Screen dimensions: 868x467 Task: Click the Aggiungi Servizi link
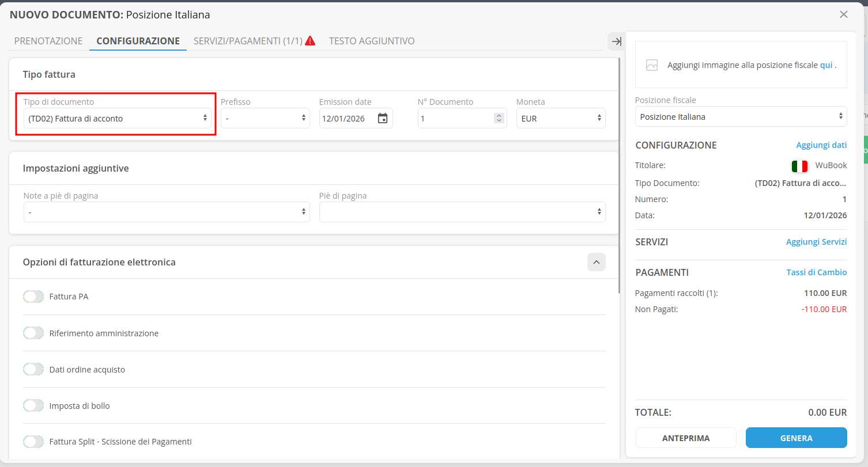[816, 242]
